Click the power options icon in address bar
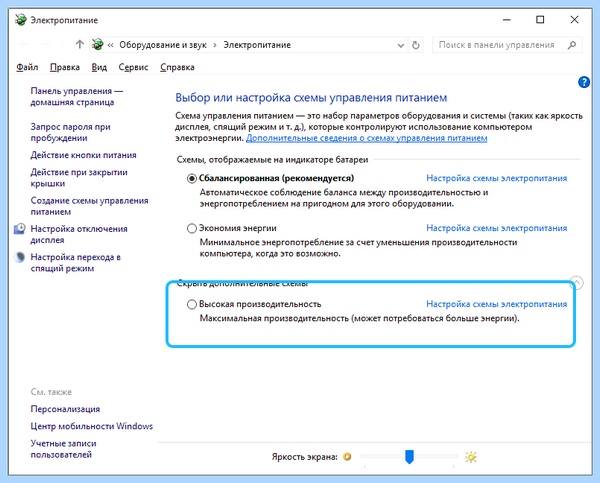 98,44
